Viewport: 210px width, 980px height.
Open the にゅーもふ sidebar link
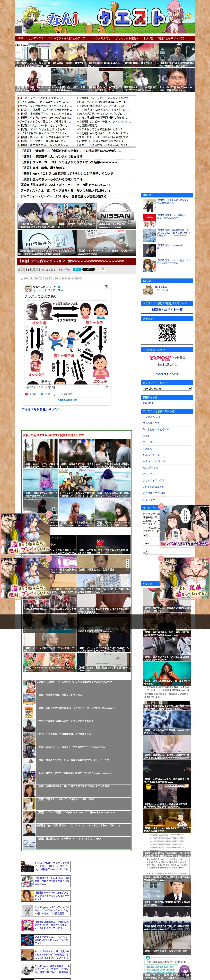click(149, 474)
